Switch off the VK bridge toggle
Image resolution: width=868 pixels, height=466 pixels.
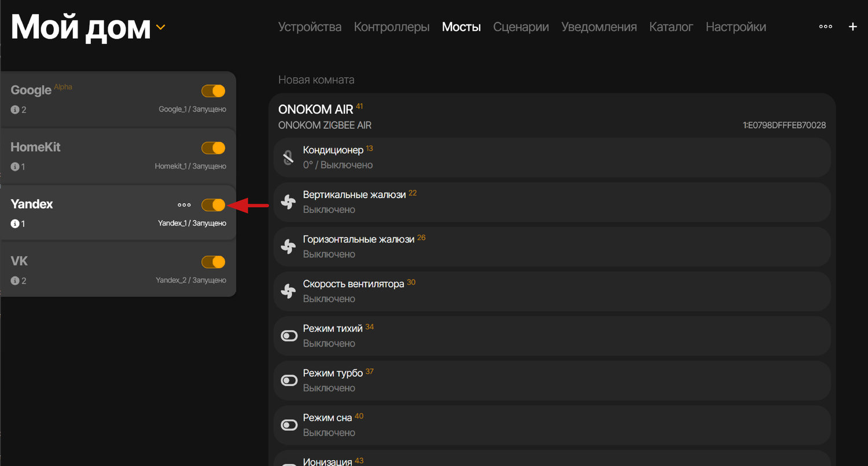tap(213, 262)
